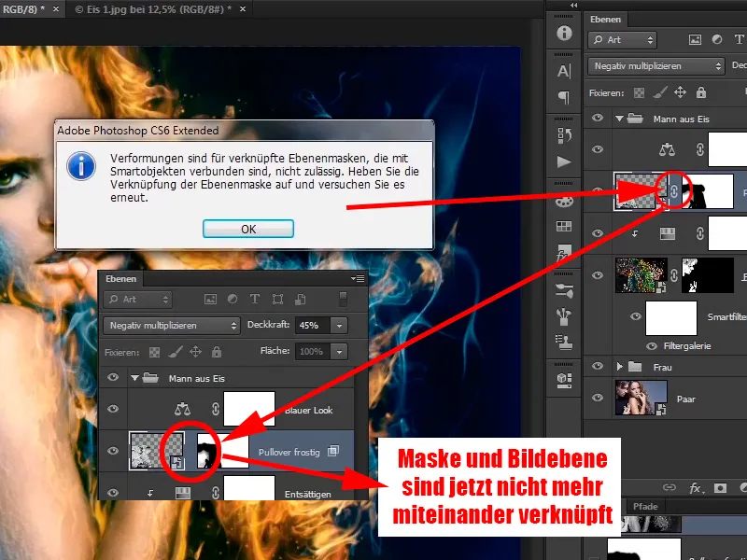
Task: Select the Paar layer thumbnail
Action: click(641, 398)
